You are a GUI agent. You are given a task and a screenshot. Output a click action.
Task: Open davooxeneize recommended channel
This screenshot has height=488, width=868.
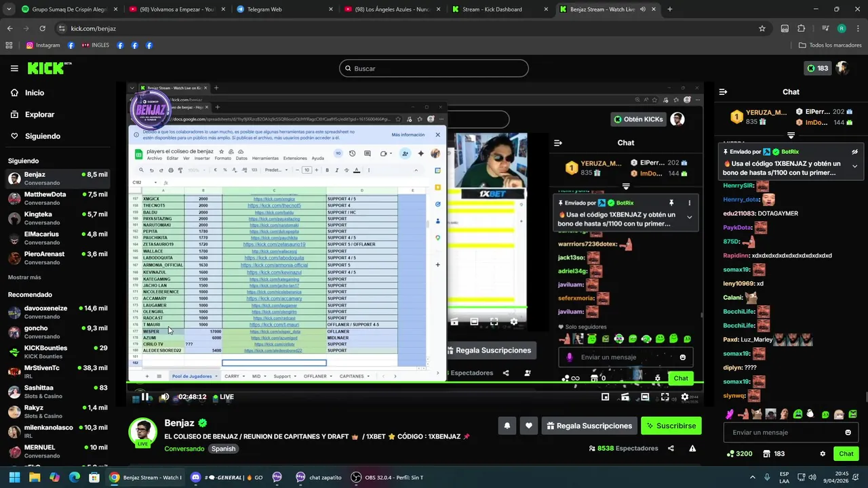pyautogui.click(x=58, y=312)
